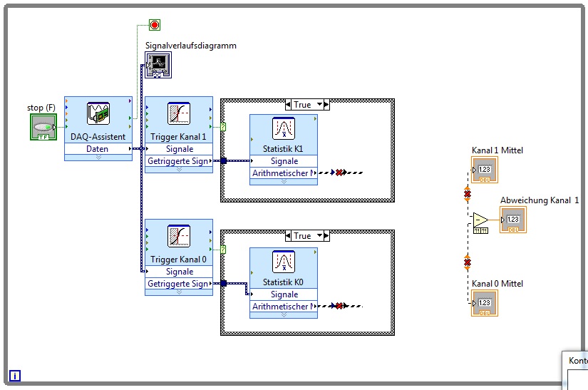
Task: Select the Abweichung Kanal 1 label
Action: click(540, 200)
